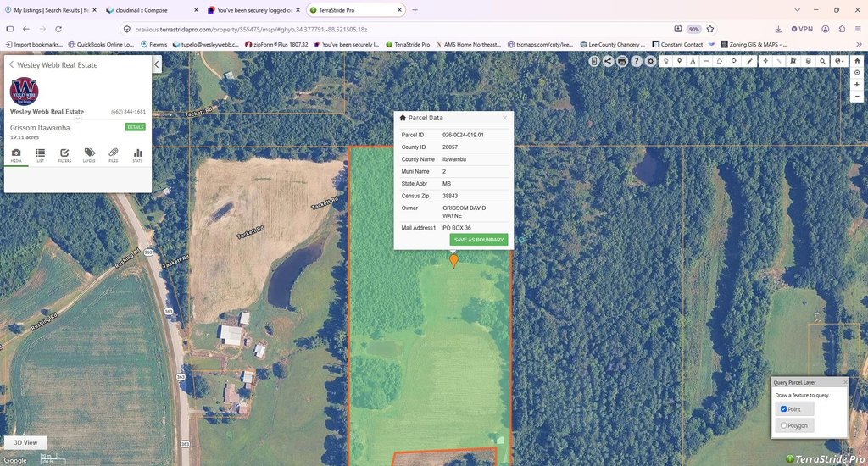Expand the Wesley Webb contact chevron
Viewport: 868px width, 466px height.
78,119
